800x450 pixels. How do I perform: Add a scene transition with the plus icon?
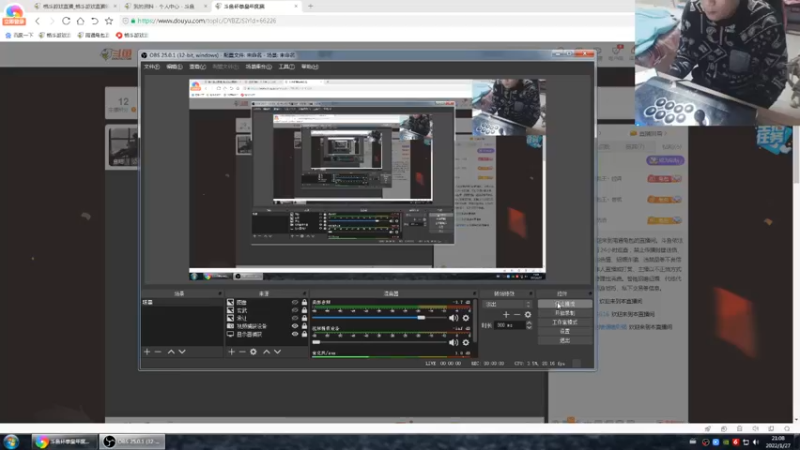[x=506, y=314]
